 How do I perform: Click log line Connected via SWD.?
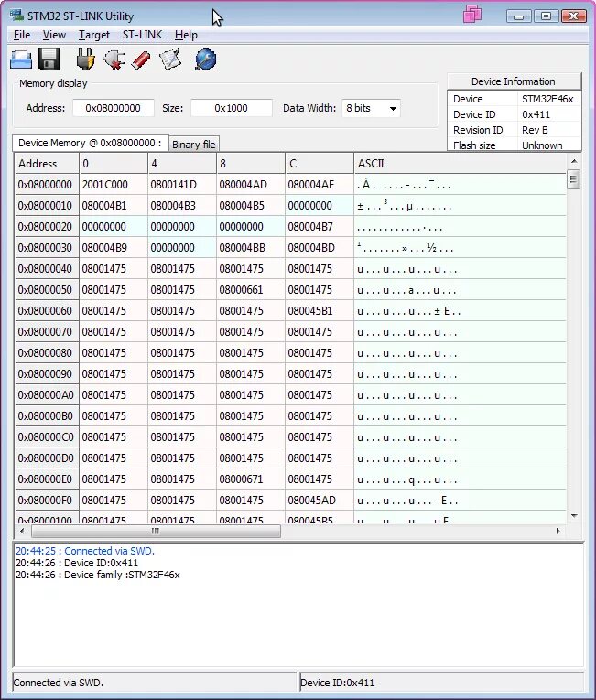click(x=85, y=551)
